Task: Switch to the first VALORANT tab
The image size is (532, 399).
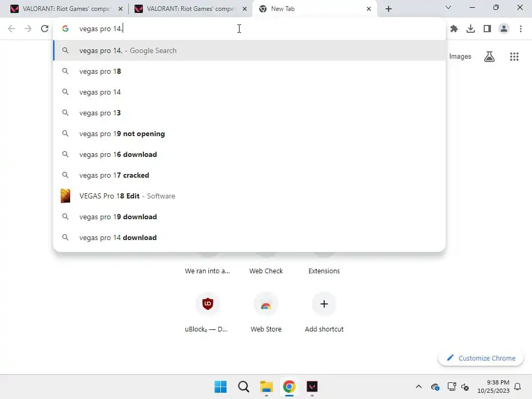Action: [66, 9]
